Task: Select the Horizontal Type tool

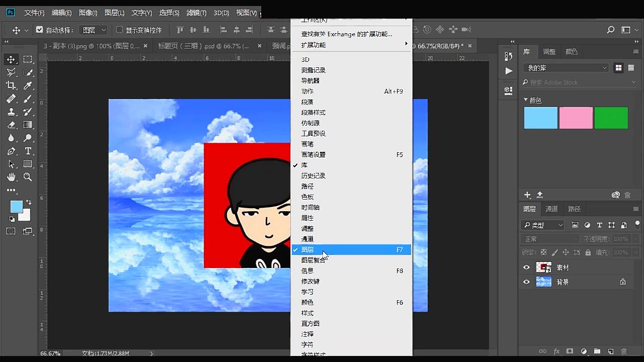Action: (28, 151)
